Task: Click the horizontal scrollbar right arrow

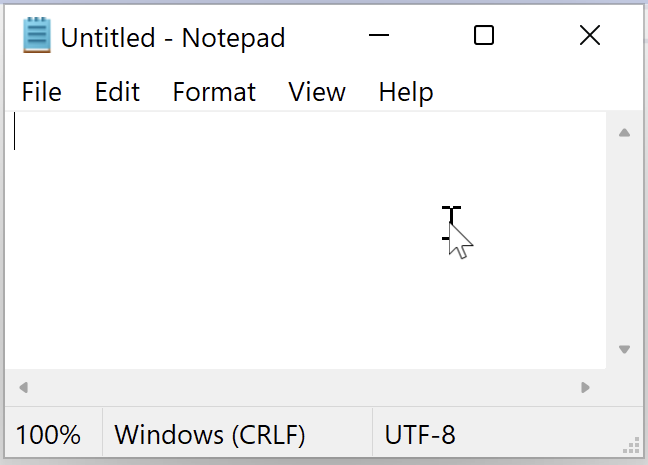Action: tap(585, 387)
